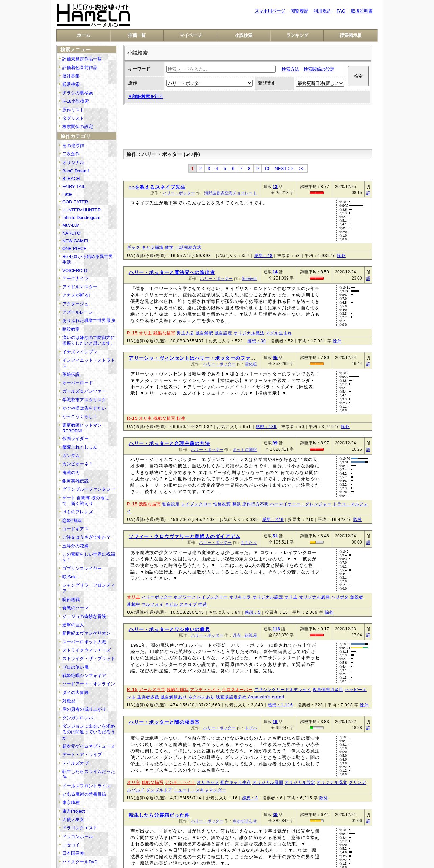Open the Assassin's creed tag
The width and height of the screenshot is (434, 868).
click(x=266, y=697)
